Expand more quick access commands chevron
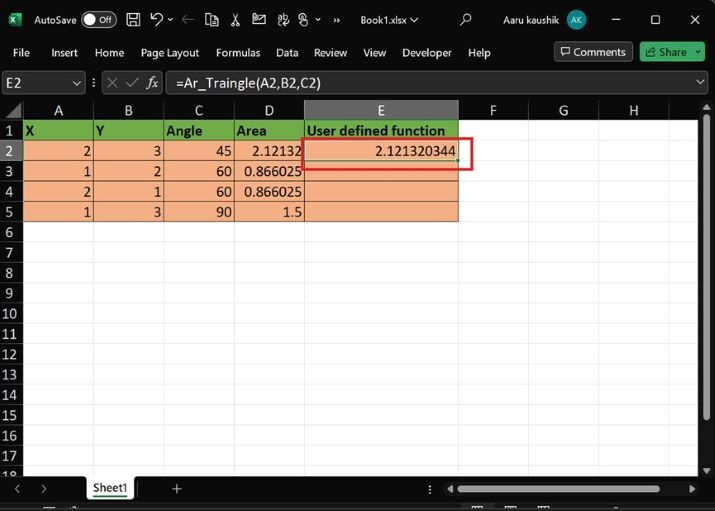Screen dimensions: 715x511 click(x=337, y=20)
